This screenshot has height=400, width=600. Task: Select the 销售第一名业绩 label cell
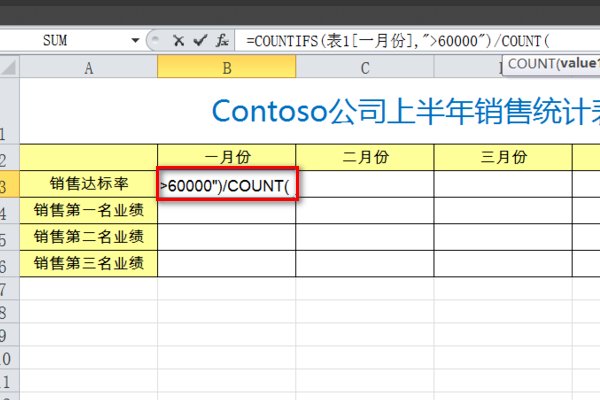[89, 211]
